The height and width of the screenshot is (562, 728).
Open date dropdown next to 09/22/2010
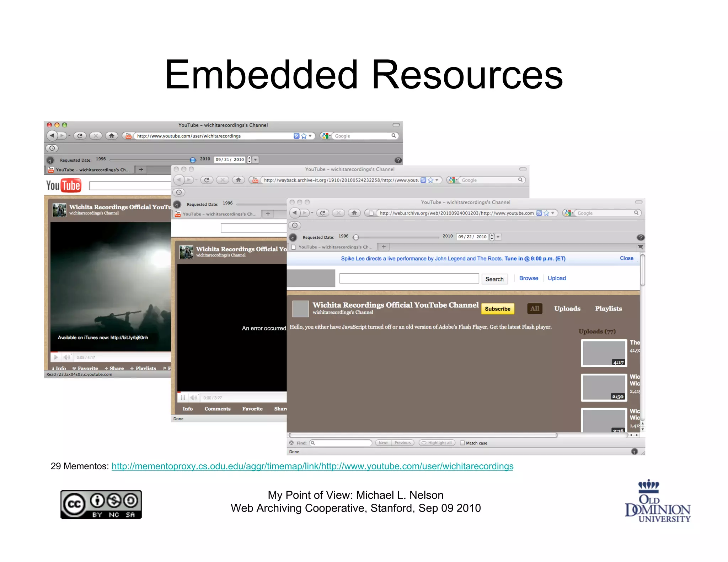tap(498, 237)
